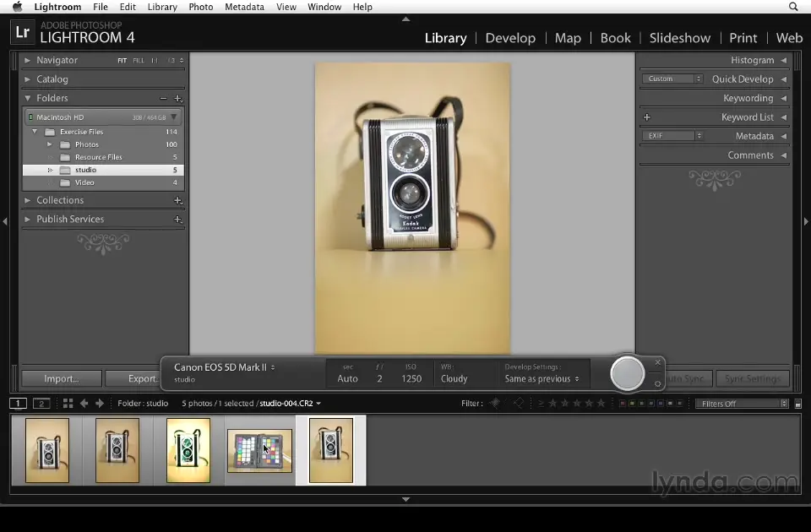811x532 pixels.
Task: Open the studio-004.CR2 source popup
Action: click(x=290, y=404)
